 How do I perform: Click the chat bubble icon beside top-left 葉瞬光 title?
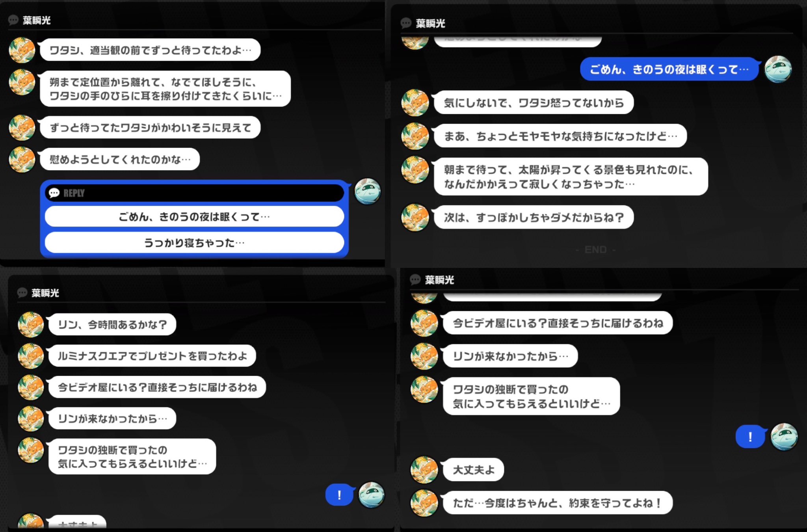coord(13,20)
